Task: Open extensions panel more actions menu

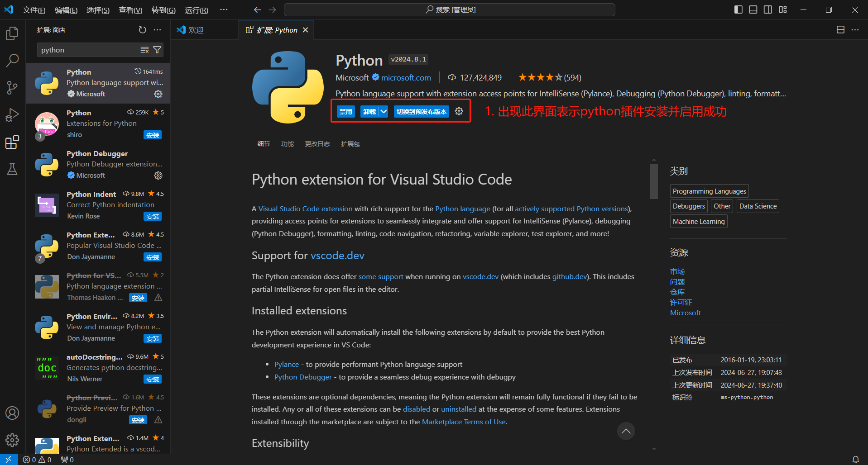Action: click(157, 30)
